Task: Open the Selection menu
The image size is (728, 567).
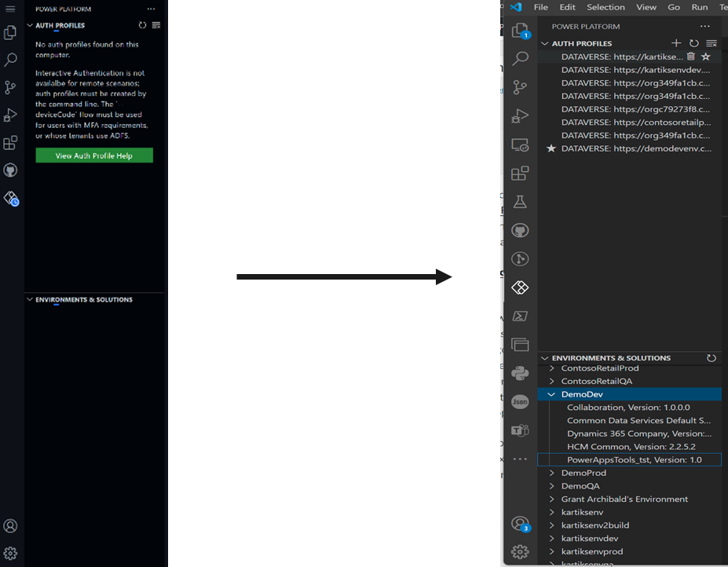Action: tap(605, 7)
